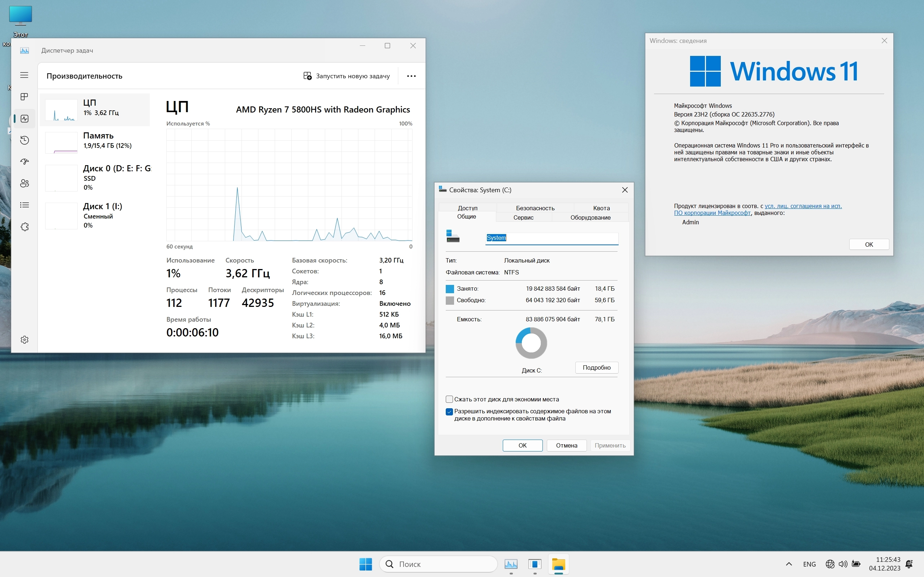Open the three-dot more options menu

point(411,76)
